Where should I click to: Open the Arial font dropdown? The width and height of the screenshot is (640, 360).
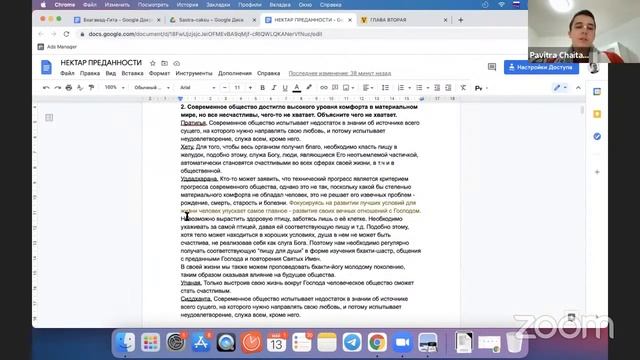[198, 88]
